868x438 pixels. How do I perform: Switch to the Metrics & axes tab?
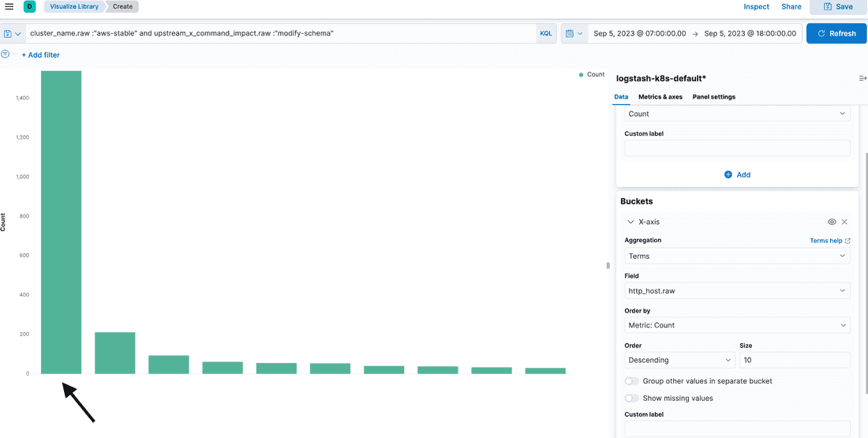660,97
